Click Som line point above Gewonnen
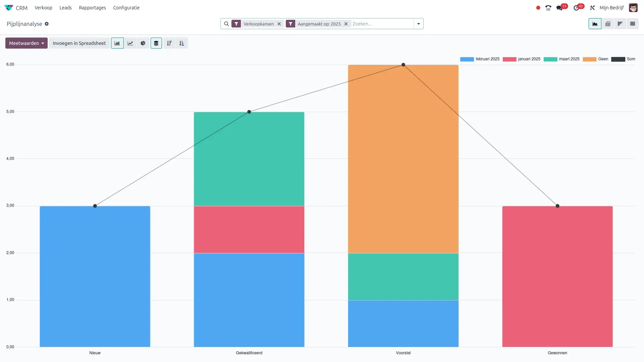This screenshot has width=644, height=362. tap(557, 206)
